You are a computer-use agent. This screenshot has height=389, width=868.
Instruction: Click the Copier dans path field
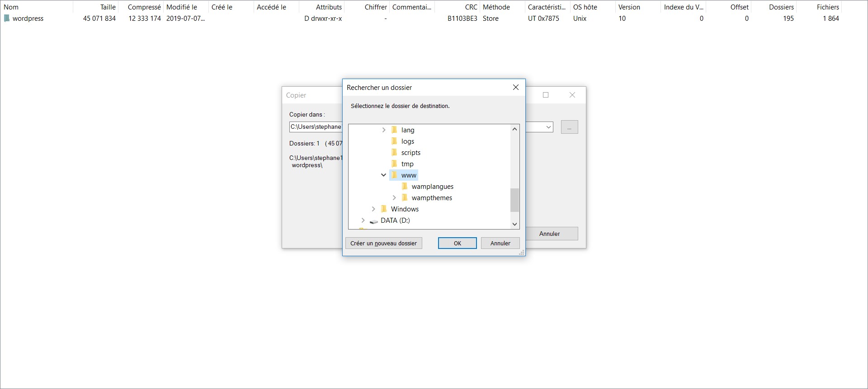click(316, 127)
